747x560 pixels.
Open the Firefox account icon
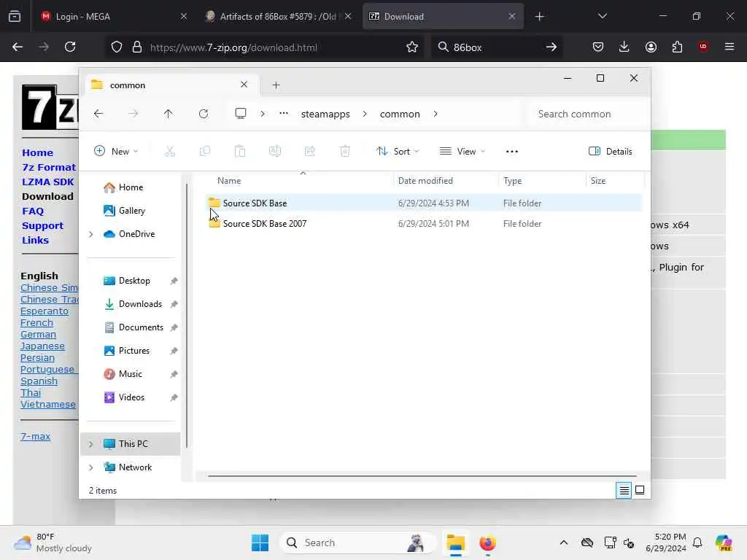coord(651,47)
